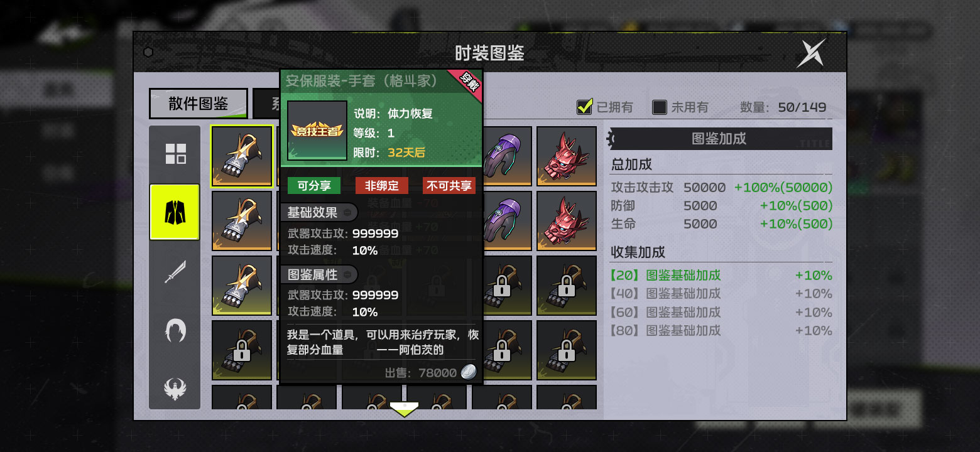Click the 可分享 green tag
Screen dimensions: 980x452
[314, 186]
